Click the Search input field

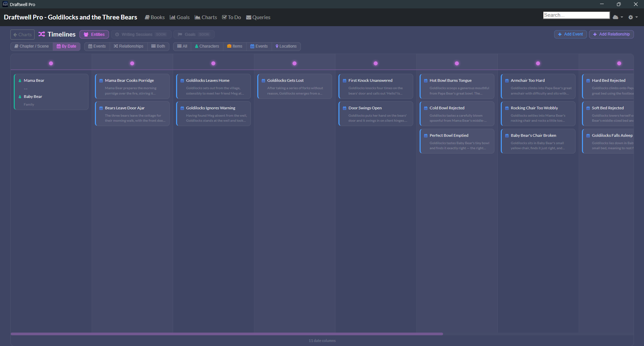coord(576,15)
